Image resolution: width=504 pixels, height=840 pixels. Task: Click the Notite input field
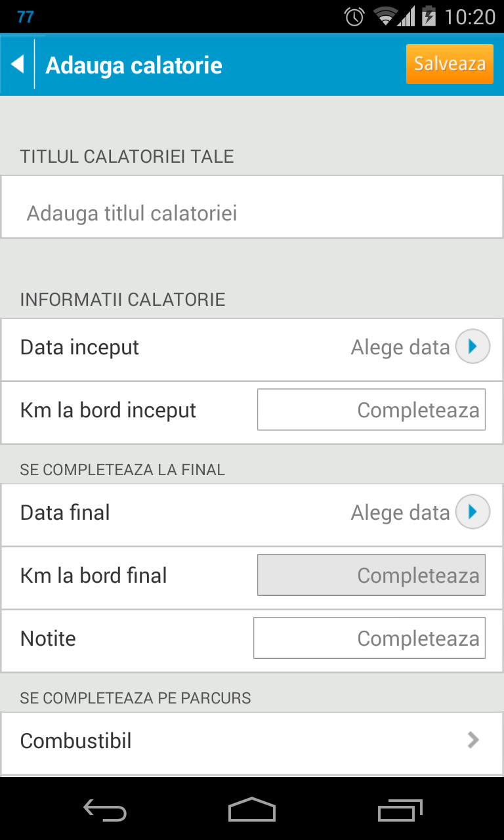pos(369,639)
